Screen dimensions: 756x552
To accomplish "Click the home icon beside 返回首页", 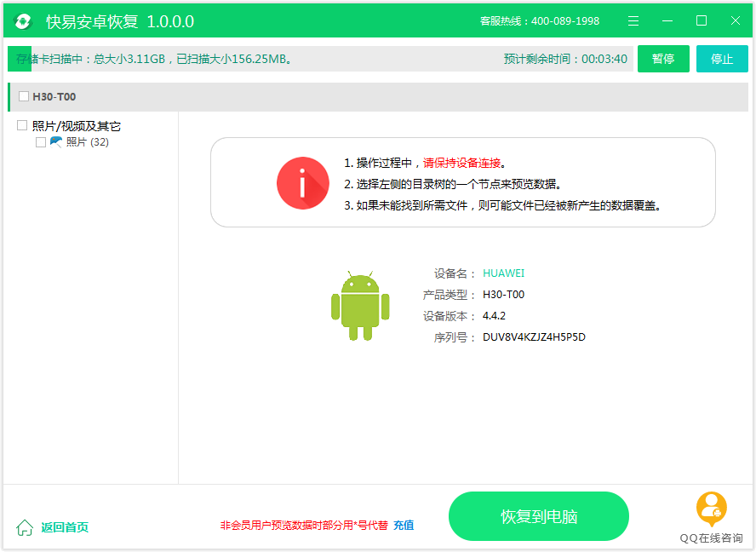I will tap(25, 527).
